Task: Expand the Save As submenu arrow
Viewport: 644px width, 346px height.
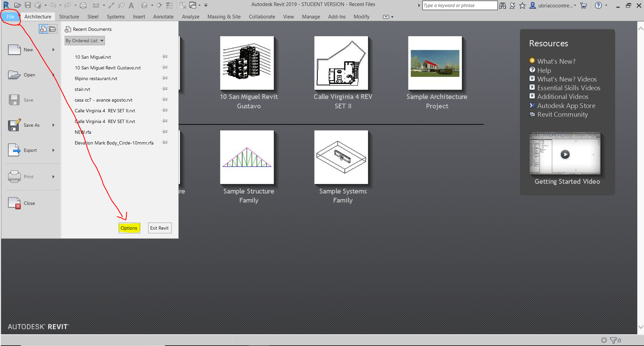Action: pyautogui.click(x=53, y=125)
